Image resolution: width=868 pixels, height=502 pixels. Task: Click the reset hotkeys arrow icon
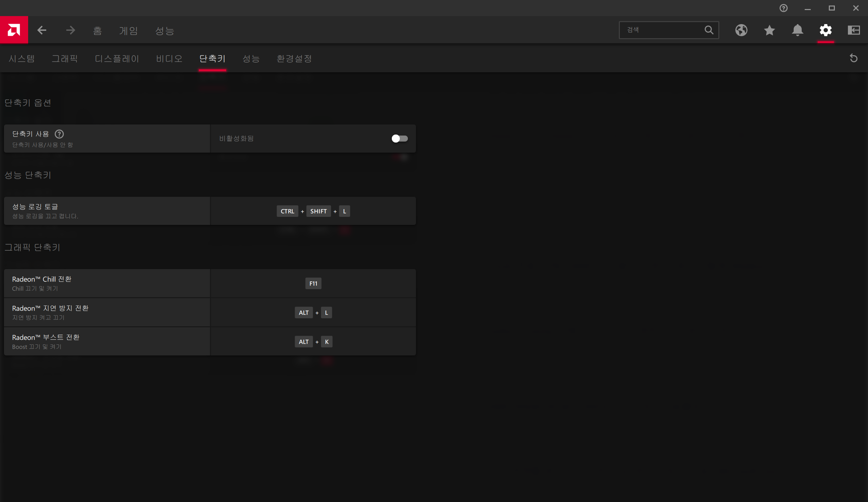click(x=853, y=58)
